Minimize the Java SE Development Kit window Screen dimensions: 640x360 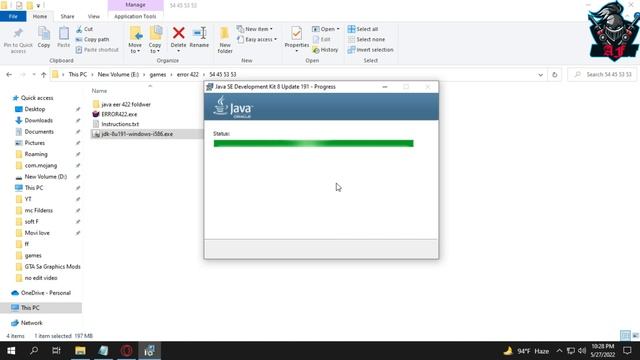pyautogui.click(x=384, y=87)
